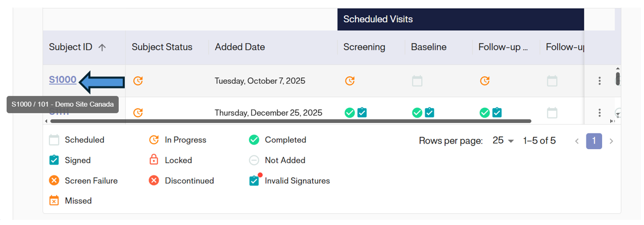This screenshot has width=644, height=225.
Task: Open second row's three-dot actions menu
Action: [600, 113]
